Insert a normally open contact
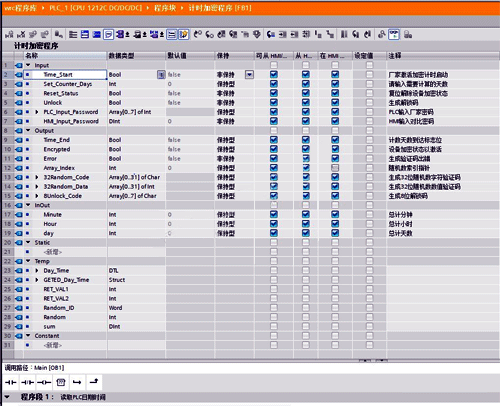The width and height of the screenshot is (500, 406). coord(11,382)
